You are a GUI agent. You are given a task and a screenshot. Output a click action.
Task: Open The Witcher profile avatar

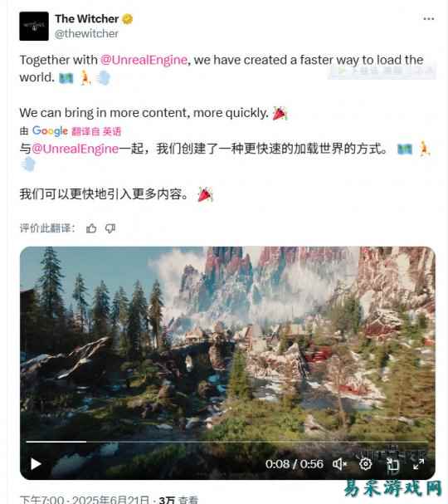(x=34, y=26)
